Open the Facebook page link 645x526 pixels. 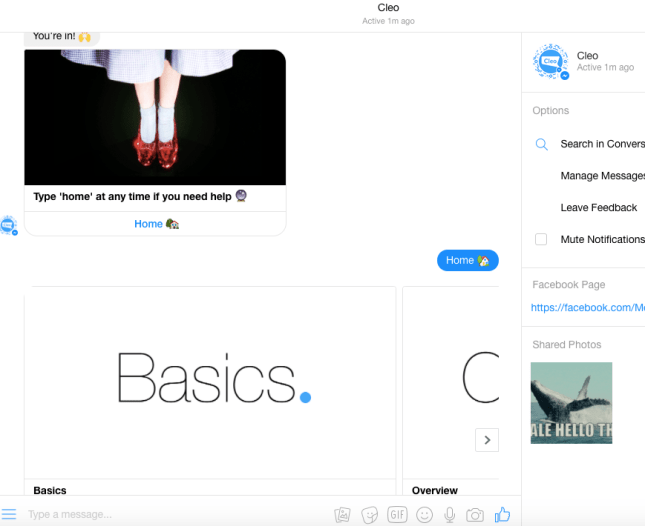588,308
